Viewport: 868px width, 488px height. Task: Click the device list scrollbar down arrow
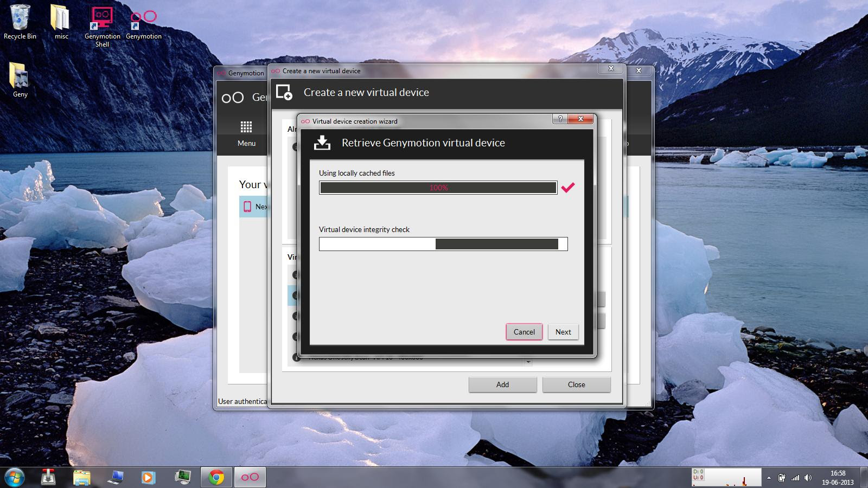click(x=528, y=362)
